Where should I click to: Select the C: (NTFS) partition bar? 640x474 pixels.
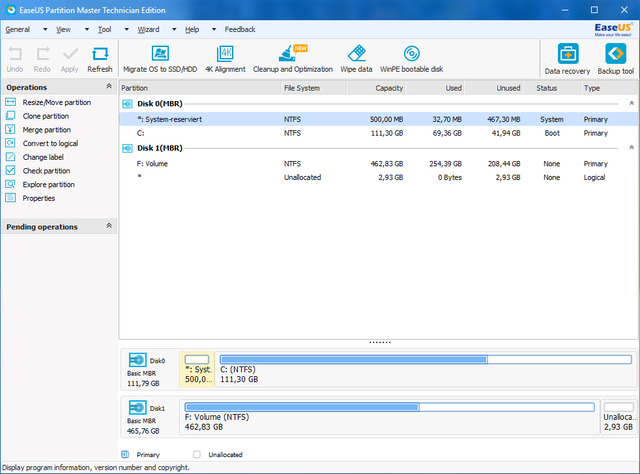click(x=425, y=366)
